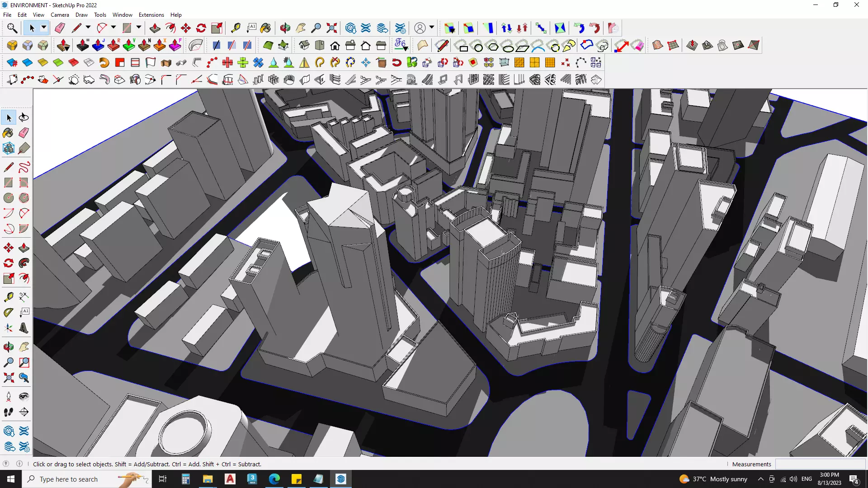Open the Camera menu
This screenshot has height=488, width=868.
point(60,15)
